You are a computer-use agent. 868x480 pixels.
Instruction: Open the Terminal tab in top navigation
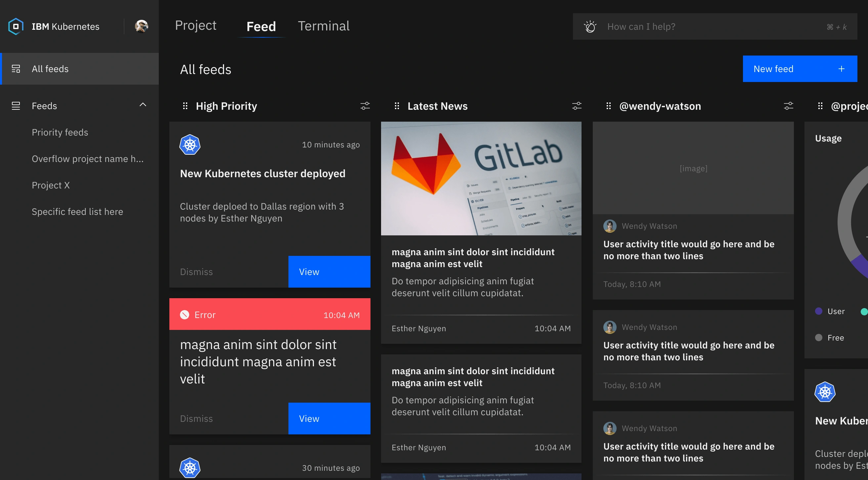pyautogui.click(x=324, y=26)
